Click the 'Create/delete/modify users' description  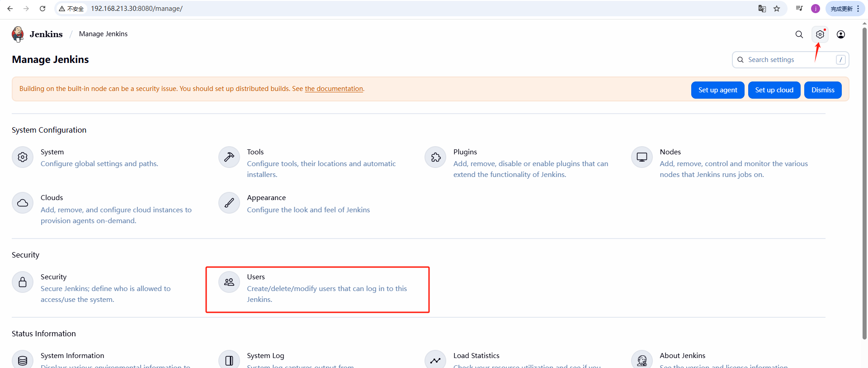(x=327, y=294)
